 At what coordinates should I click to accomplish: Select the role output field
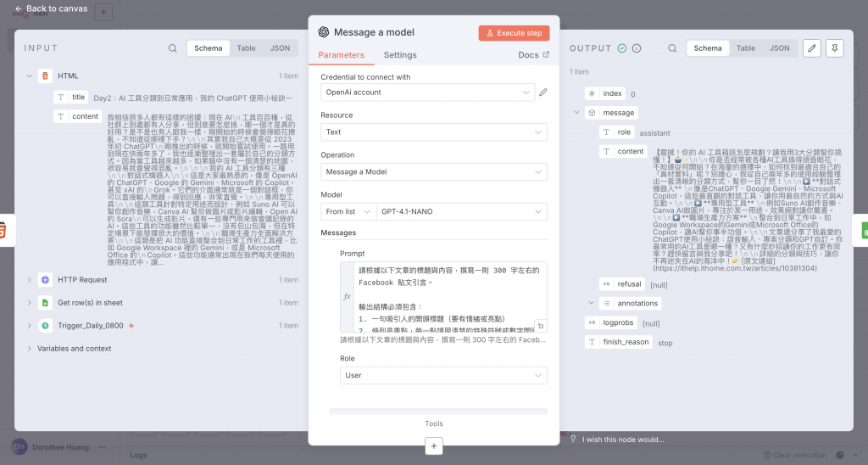(617, 132)
